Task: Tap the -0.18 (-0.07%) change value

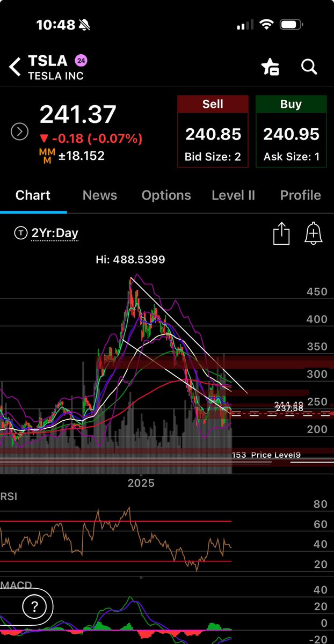Action: coord(91,140)
